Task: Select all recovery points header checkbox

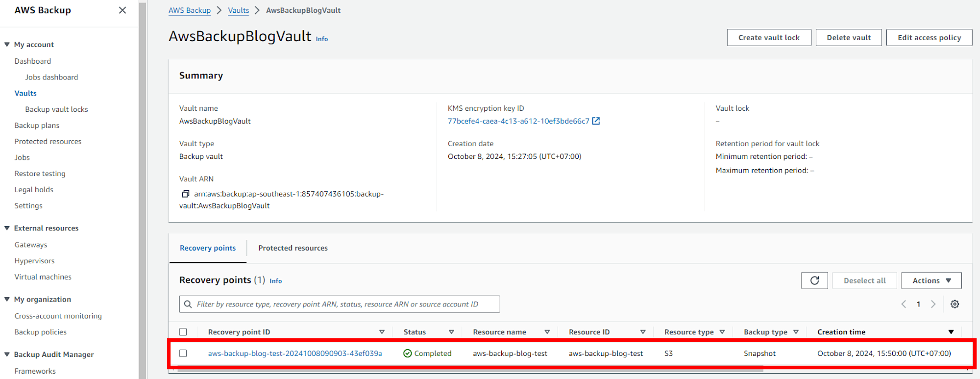Action: 183,332
